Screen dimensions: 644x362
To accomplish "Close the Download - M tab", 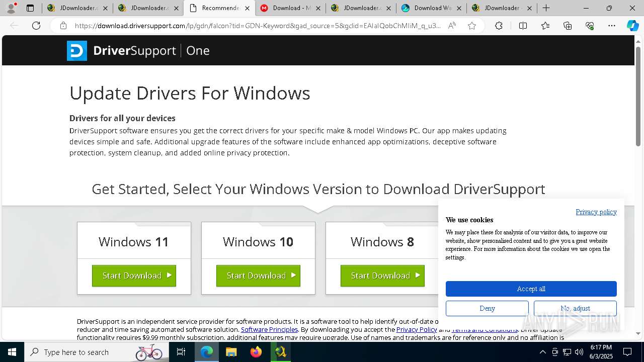I will (x=318, y=8).
